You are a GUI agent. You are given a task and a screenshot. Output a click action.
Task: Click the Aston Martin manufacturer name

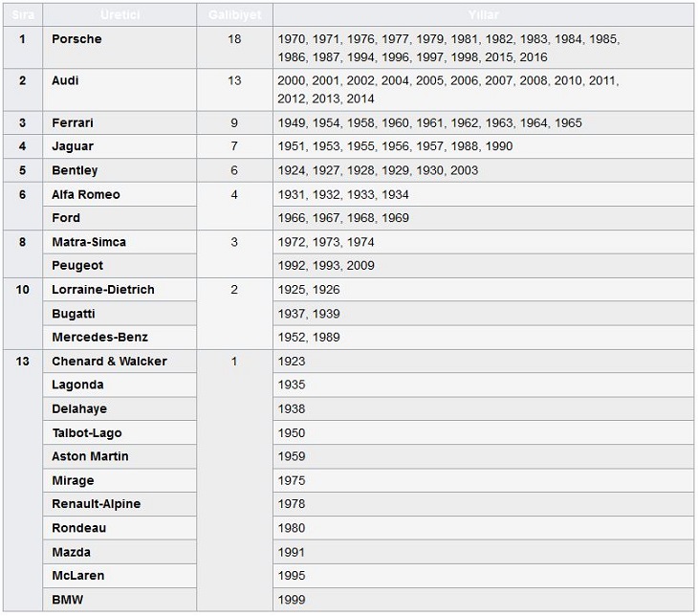pyautogui.click(x=90, y=456)
